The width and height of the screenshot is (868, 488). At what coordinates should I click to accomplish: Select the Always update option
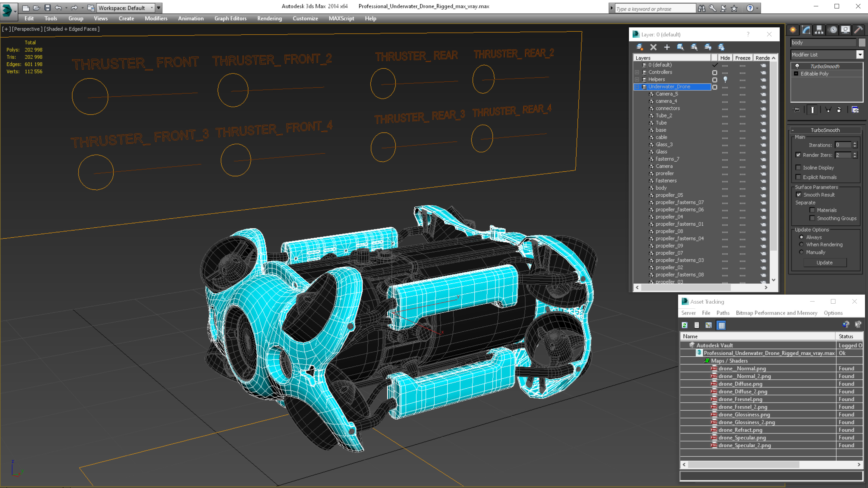(x=802, y=237)
